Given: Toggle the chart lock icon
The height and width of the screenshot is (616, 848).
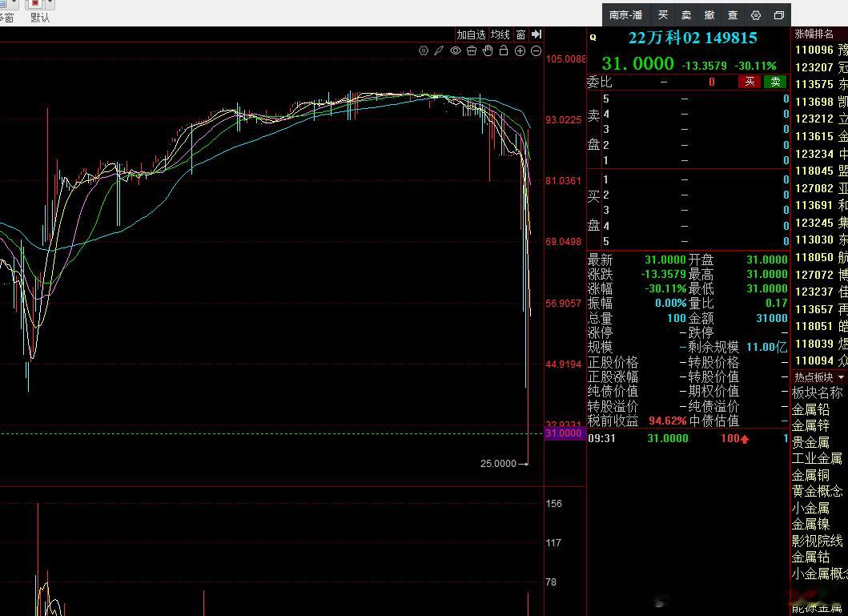Looking at the screenshot, I should point(504,50).
